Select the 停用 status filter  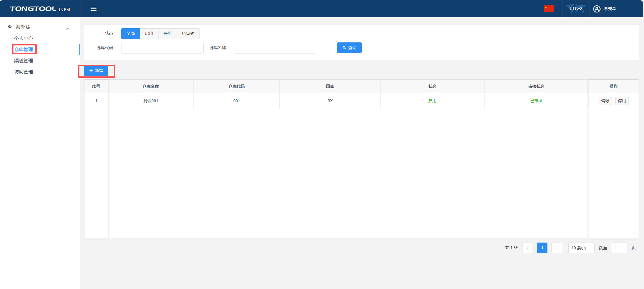pyautogui.click(x=168, y=34)
